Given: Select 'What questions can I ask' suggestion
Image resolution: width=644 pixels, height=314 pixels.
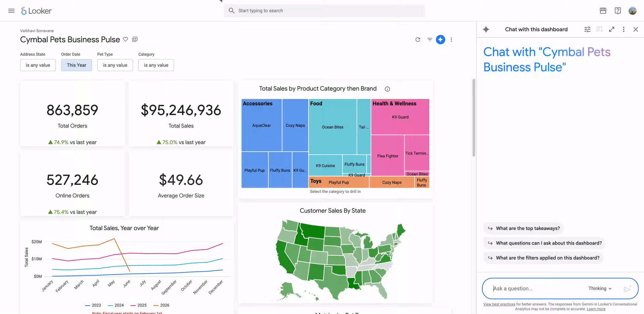Looking at the screenshot, I should 544,243.
